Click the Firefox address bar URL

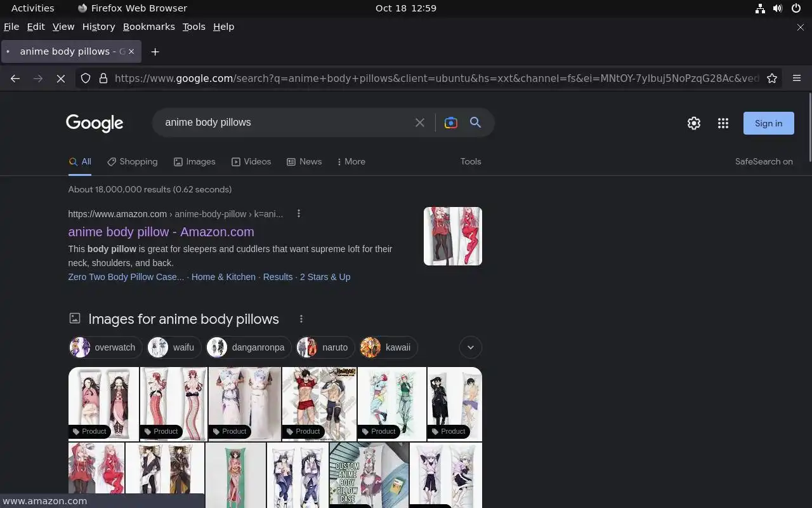pyautogui.click(x=436, y=78)
